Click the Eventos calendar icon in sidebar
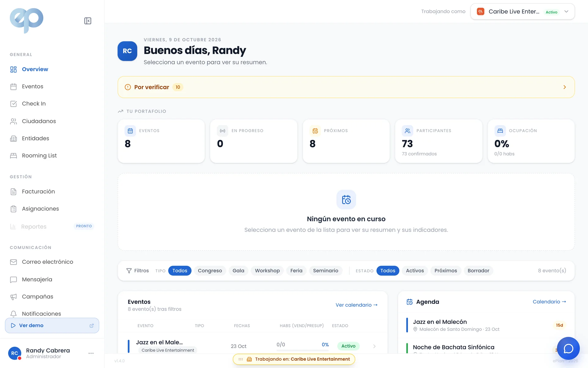 click(x=13, y=86)
